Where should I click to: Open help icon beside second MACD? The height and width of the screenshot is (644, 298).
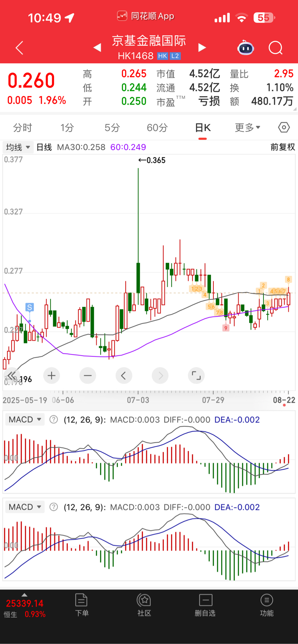tap(54, 507)
